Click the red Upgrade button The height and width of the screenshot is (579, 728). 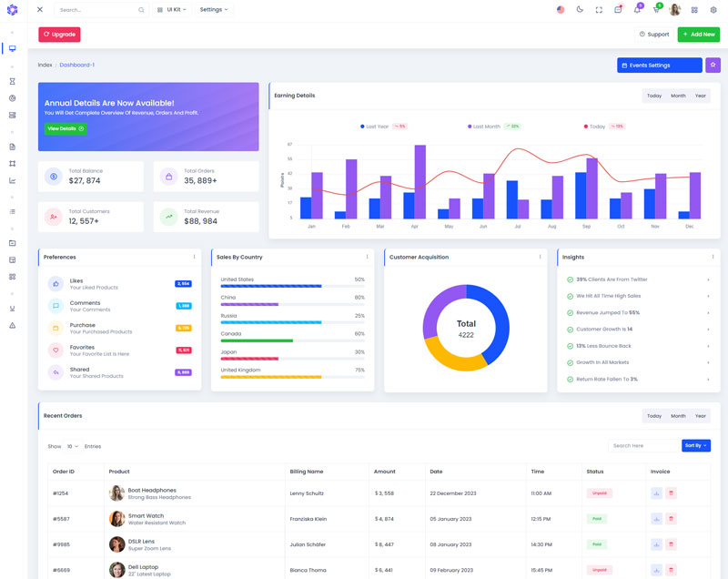[59, 35]
